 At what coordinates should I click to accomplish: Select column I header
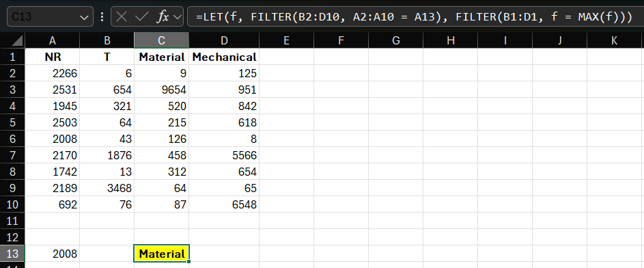tap(505, 40)
